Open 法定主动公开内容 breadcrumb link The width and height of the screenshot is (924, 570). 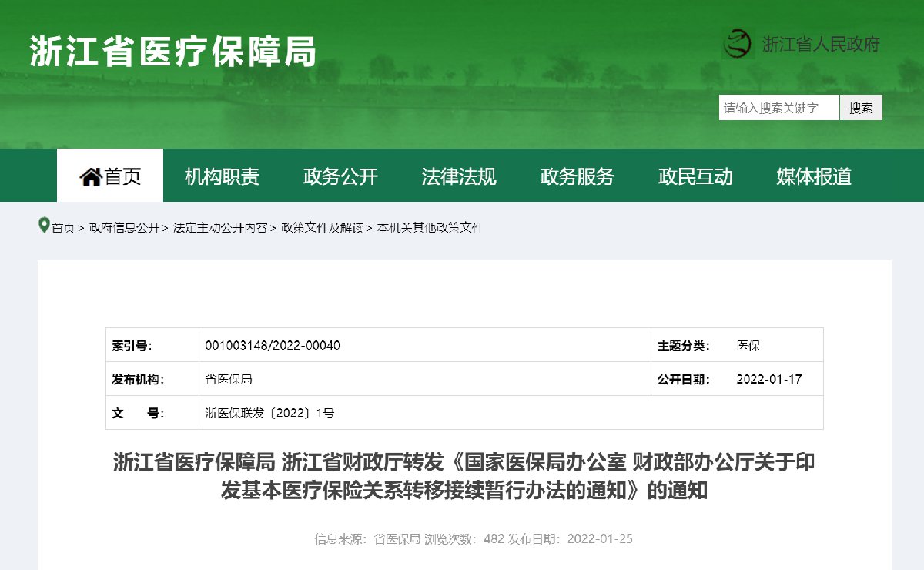pos(220,228)
